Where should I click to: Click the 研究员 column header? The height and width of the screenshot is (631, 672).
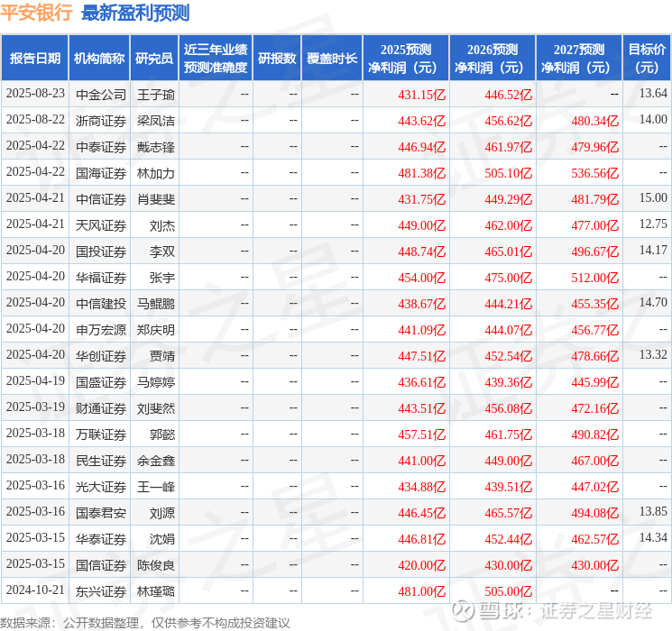[x=154, y=59]
